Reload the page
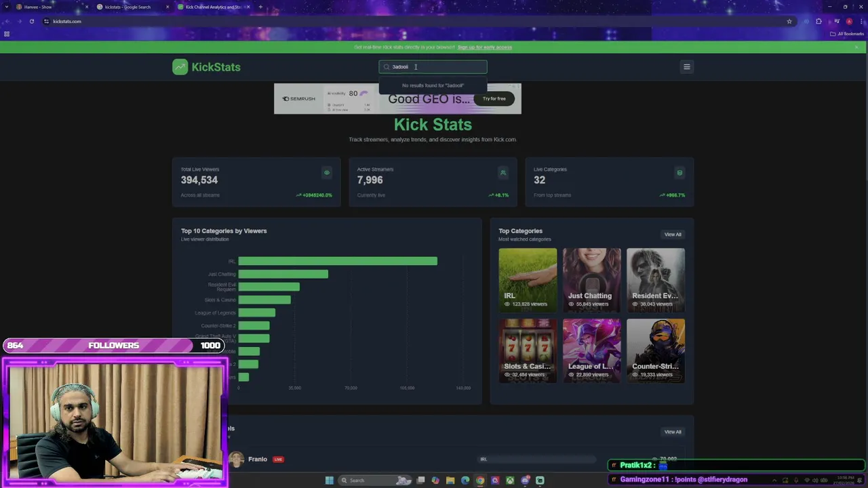Screen dimensions: 868x488 [31, 21]
